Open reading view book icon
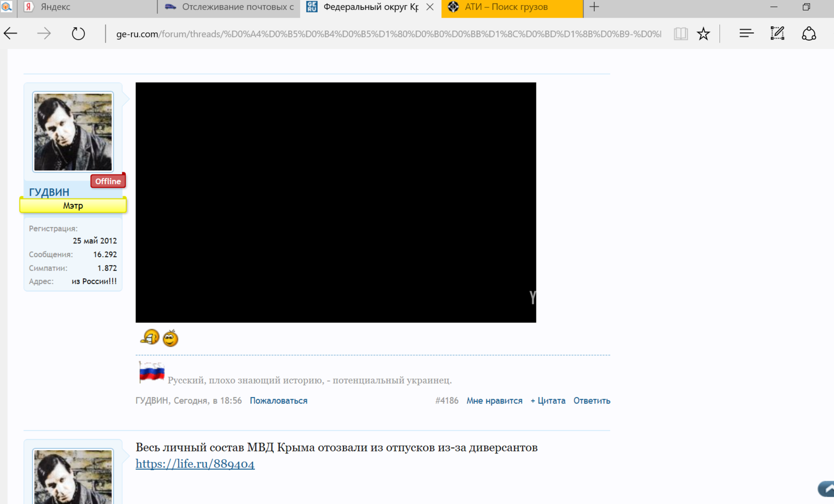The height and width of the screenshot is (504, 834). [680, 34]
